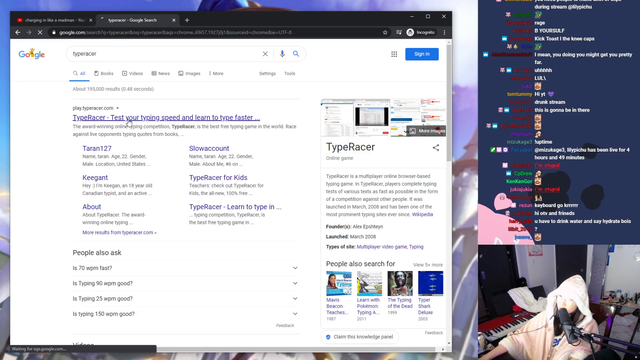Select the Videos results tab
This screenshot has height=360, width=640.
pos(132,73)
